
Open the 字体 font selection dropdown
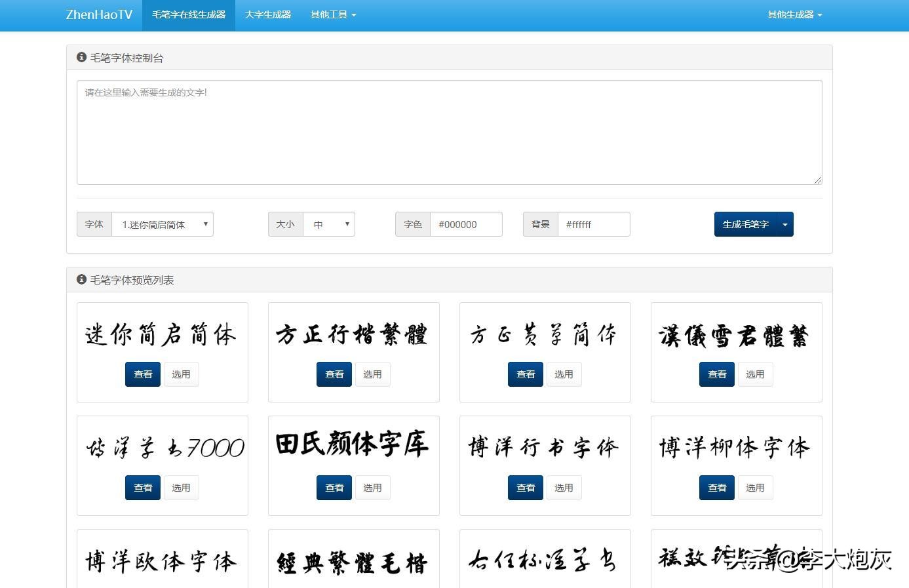(x=163, y=224)
